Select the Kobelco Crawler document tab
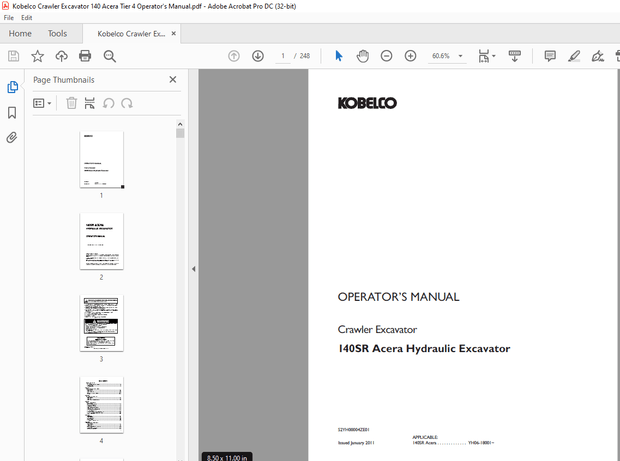 [x=131, y=34]
